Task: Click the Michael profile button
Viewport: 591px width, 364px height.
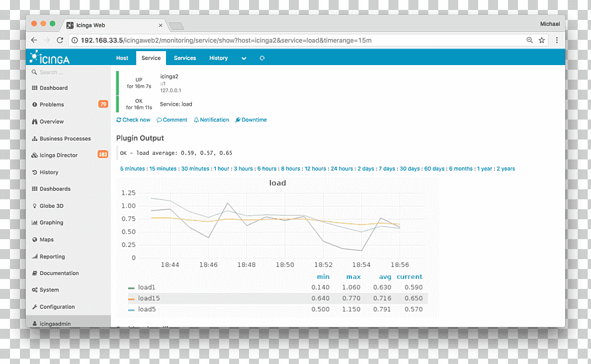Action: [x=550, y=24]
